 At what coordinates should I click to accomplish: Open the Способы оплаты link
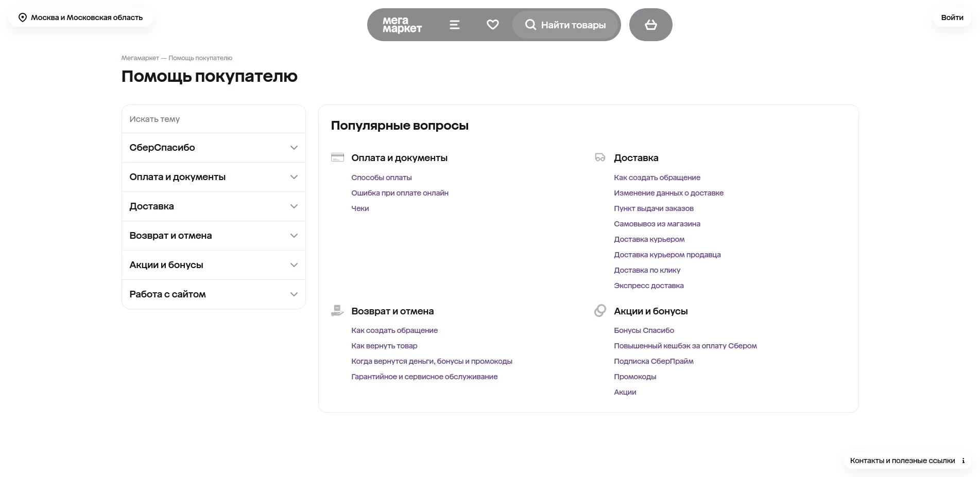click(381, 177)
